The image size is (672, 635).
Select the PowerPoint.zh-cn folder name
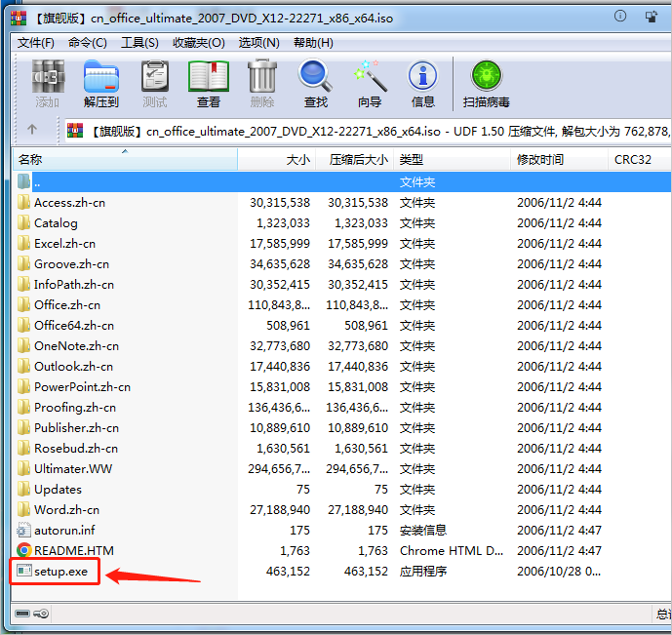(x=82, y=387)
